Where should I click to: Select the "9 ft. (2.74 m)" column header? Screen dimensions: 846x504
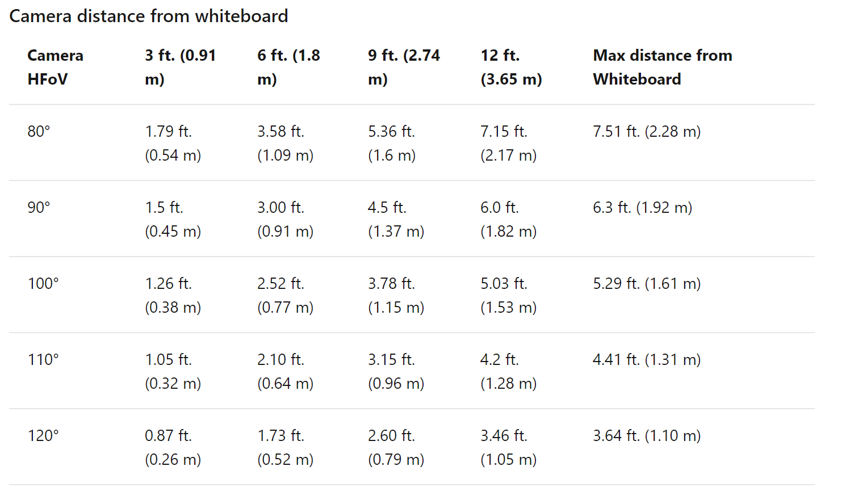tap(404, 67)
